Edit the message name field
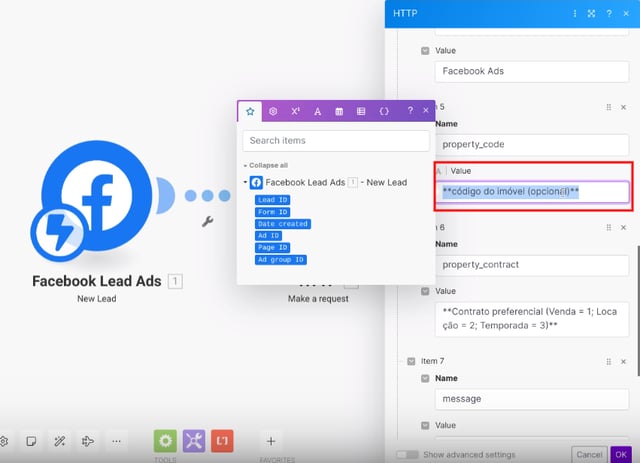The image size is (640, 463). [x=532, y=399]
